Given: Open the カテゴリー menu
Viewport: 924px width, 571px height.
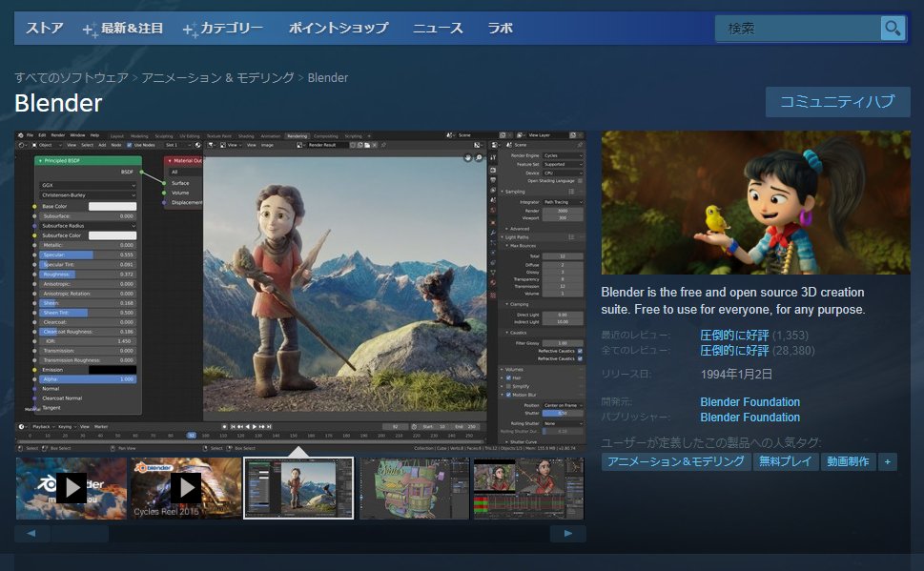Looking at the screenshot, I should click(x=223, y=28).
